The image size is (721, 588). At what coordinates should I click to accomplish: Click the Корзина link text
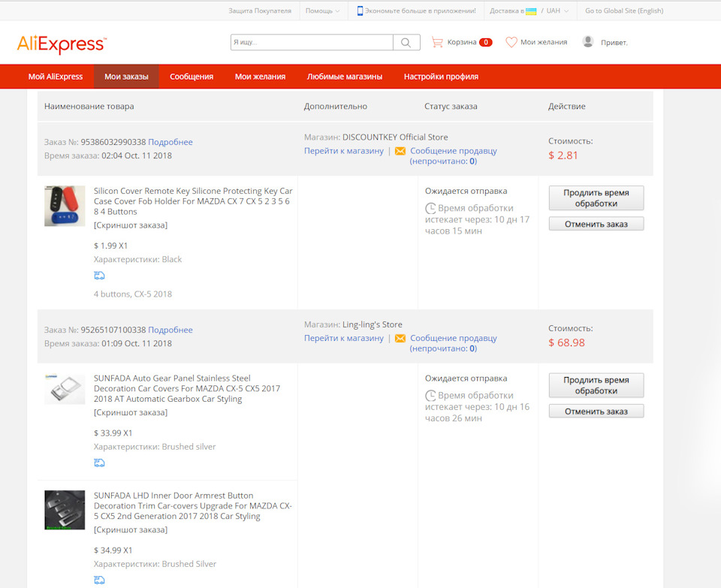[x=462, y=42]
